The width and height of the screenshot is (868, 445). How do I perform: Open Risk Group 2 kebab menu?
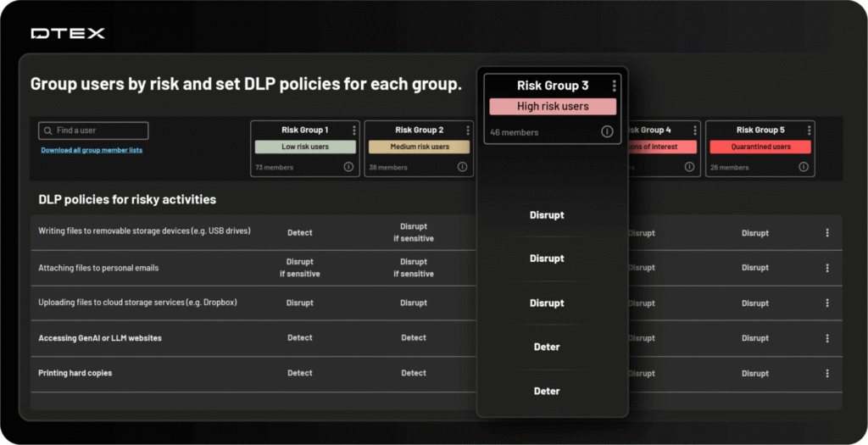click(x=468, y=131)
